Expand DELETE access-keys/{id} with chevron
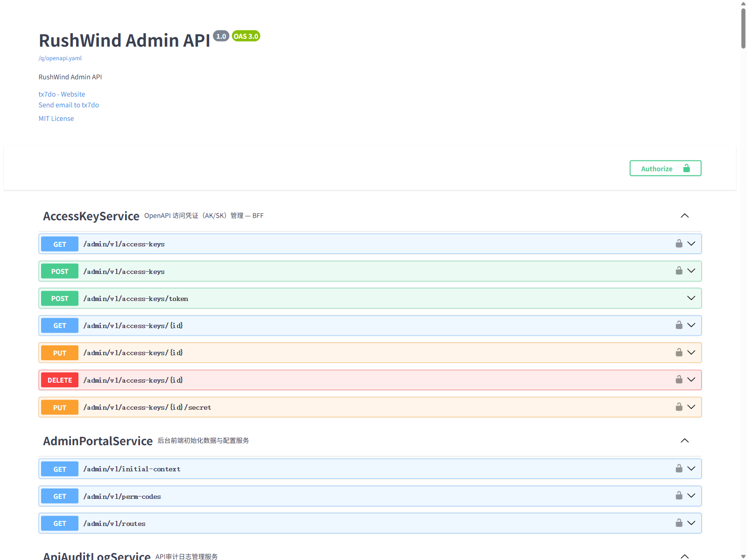 click(691, 379)
